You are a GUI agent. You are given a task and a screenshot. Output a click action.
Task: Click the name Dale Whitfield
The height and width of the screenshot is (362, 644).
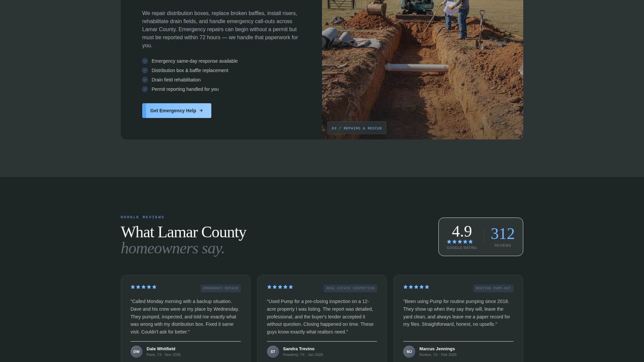click(x=161, y=349)
